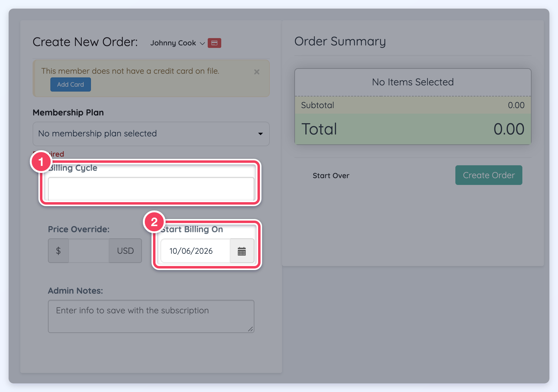Click the No Items Selected text
The height and width of the screenshot is (392, 558).
pyautogui.click(x=413, y=82)
